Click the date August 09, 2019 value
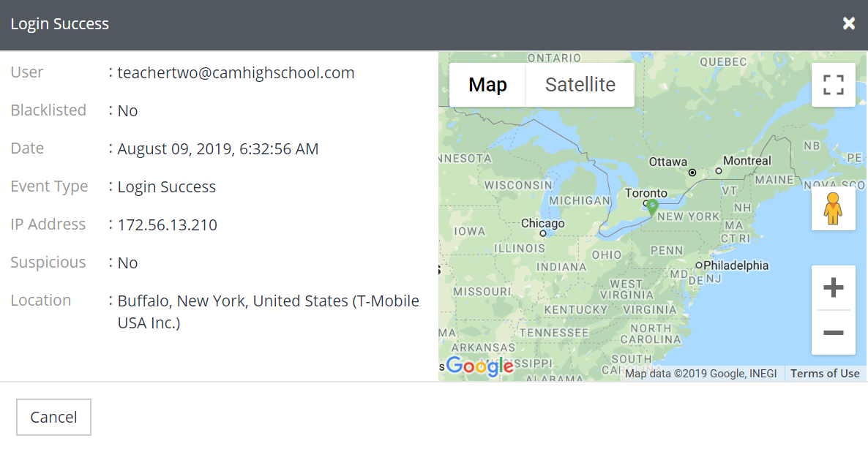Screen dimensions: 868x449 point(218,149)
